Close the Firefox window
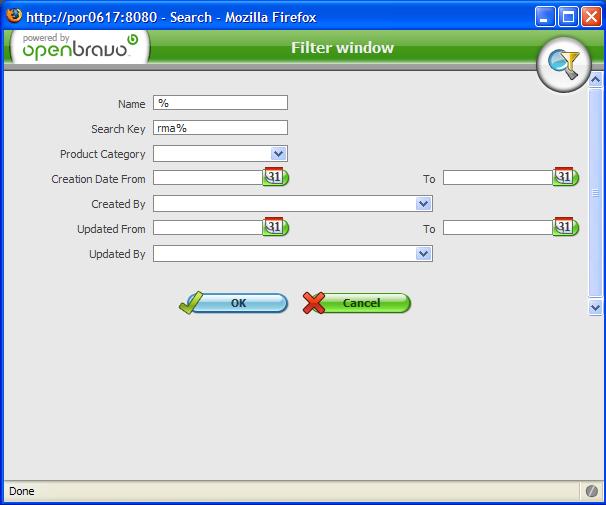The height and width of the screenshot is (505, 606). [591, 17]
